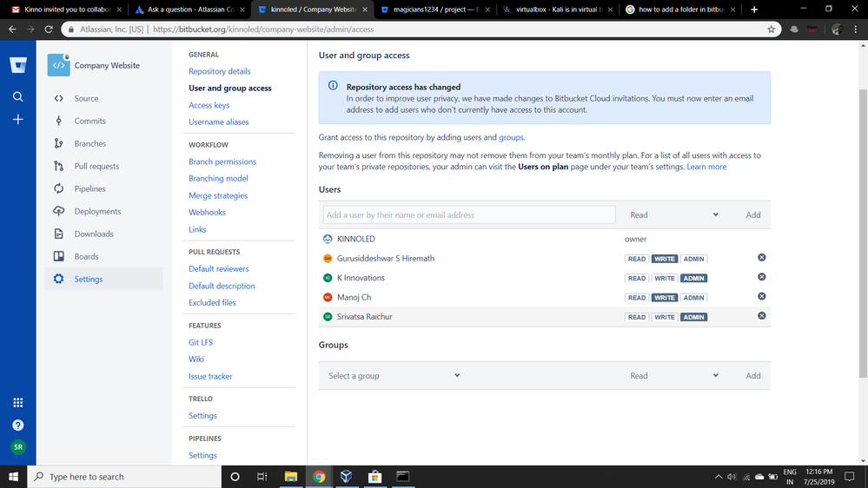Open Windows Start menu
This screenshot has width=868, height=488.
click(x=13, y=477)
